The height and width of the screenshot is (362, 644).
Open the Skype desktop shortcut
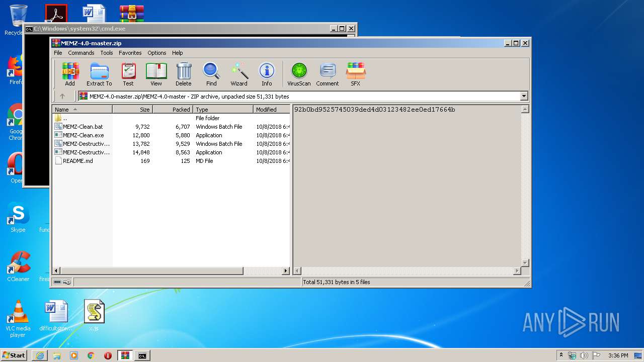18,218
